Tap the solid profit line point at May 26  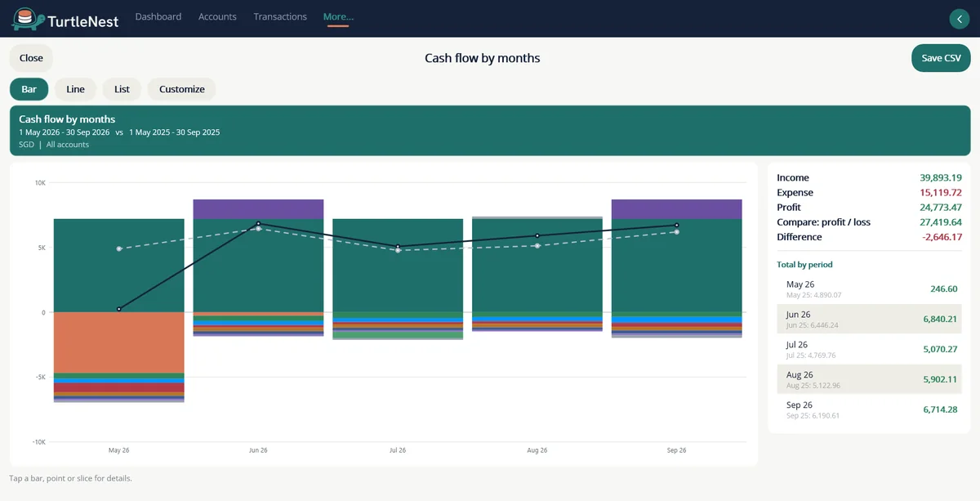tap(119, 309)
